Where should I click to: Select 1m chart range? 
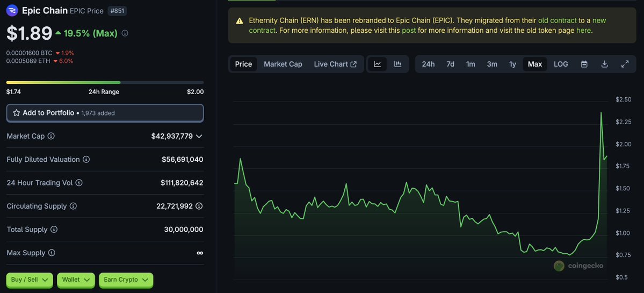(x=471, y=64)
